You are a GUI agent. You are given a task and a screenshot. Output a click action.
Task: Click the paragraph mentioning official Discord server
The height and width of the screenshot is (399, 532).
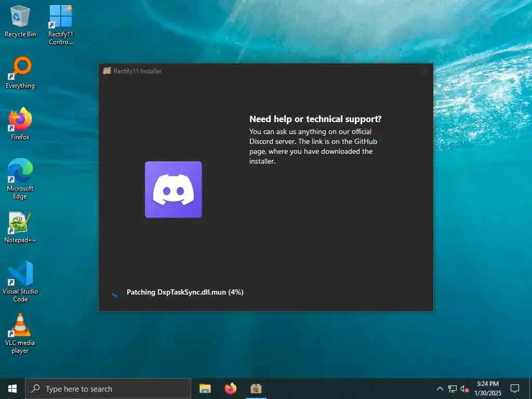(313, 146)
